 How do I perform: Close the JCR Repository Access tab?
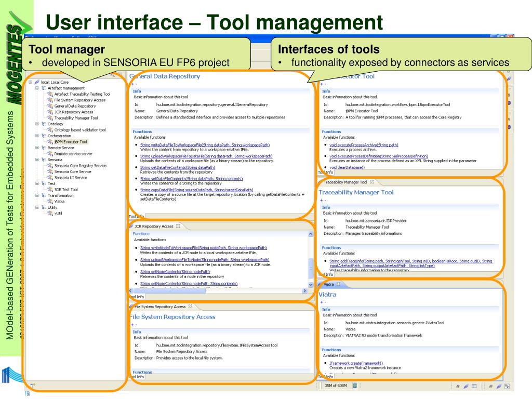point(178,226)
